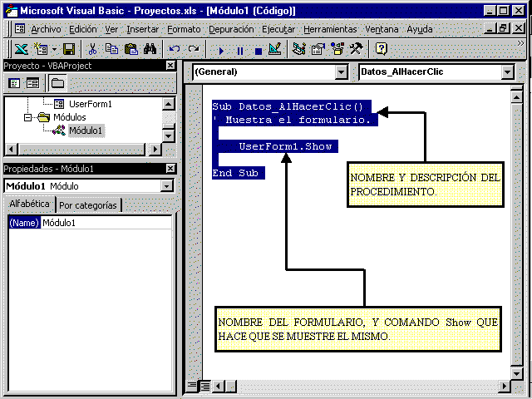The height and width of the screenshot is (399, 532).
Task: Open Visual Basic Help question mark icon
Action: [x=381, y=50]
